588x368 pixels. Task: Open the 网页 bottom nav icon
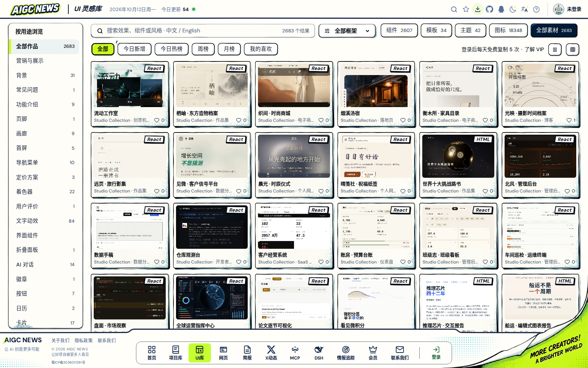tap(223, 353)
